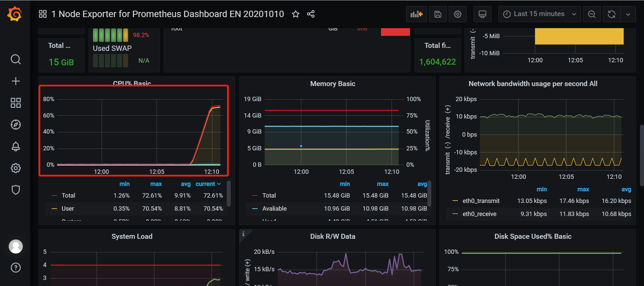Zoom out the time range
The image size is (644, 286).
592,14
